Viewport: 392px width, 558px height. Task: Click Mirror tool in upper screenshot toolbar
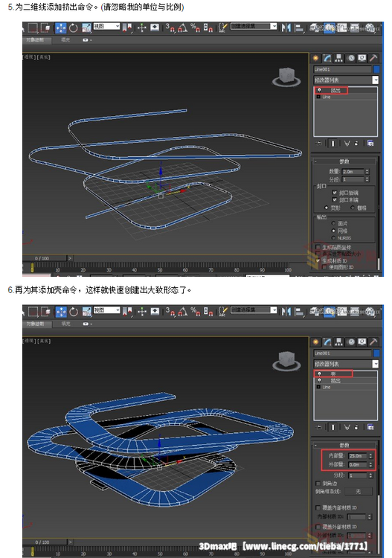(x=286, y=28)
